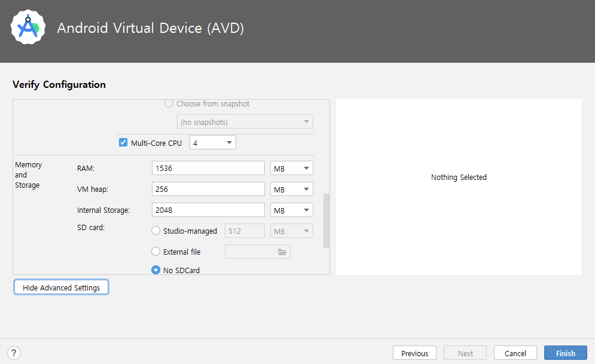Image resolution: width=595 pixels, height=364 pixels.
Task: Toggle the Multi-Core CPU checkbox
Action: [123, 143]
